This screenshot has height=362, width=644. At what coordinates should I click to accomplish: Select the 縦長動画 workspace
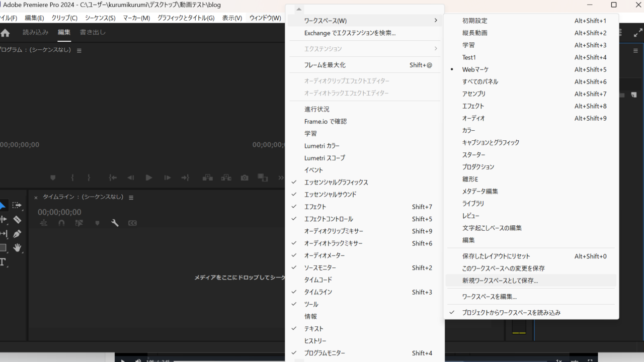pos(531,33)
